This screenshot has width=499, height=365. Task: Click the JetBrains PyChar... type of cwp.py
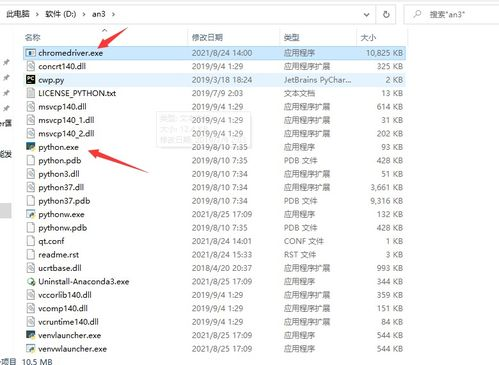pos(317,80)
